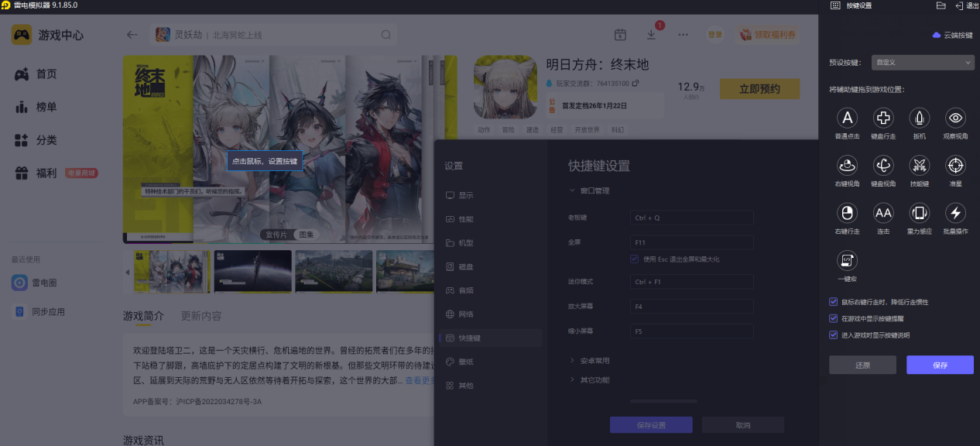Open the 机型 settings tab

point(492,243)
